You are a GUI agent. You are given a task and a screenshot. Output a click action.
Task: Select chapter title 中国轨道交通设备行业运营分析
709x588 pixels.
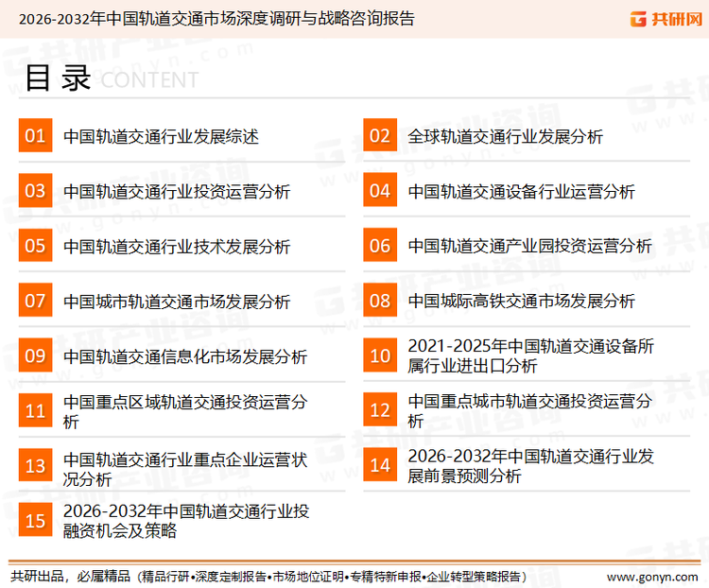[521, 192]
